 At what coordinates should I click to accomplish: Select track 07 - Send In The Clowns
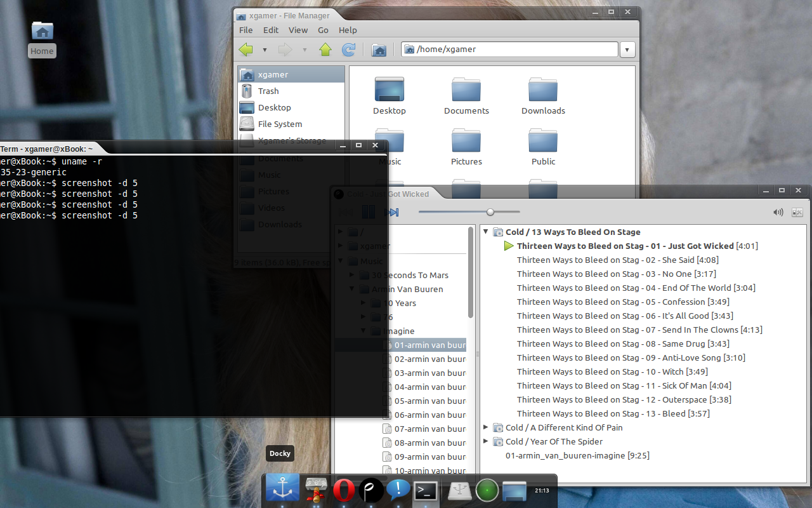tap(639, 330)
